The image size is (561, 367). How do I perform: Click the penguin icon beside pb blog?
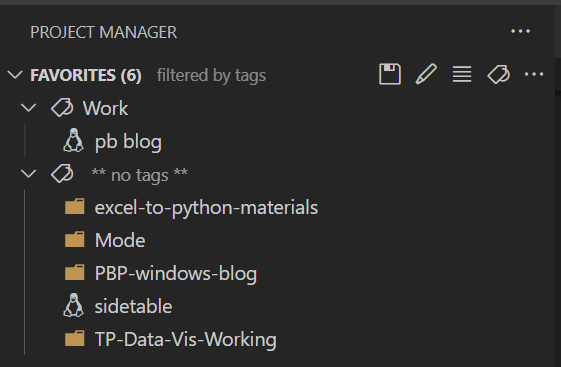coord(74,141)
